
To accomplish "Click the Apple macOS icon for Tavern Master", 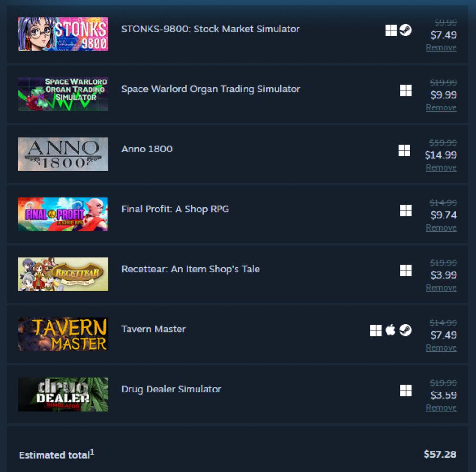I will (x=390, y=330).
